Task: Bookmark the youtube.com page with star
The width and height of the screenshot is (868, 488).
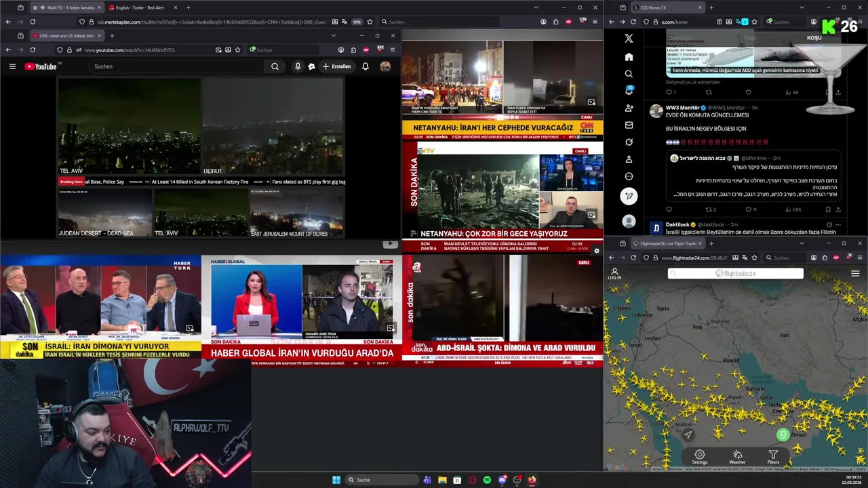Action: [x=237, y=49]
